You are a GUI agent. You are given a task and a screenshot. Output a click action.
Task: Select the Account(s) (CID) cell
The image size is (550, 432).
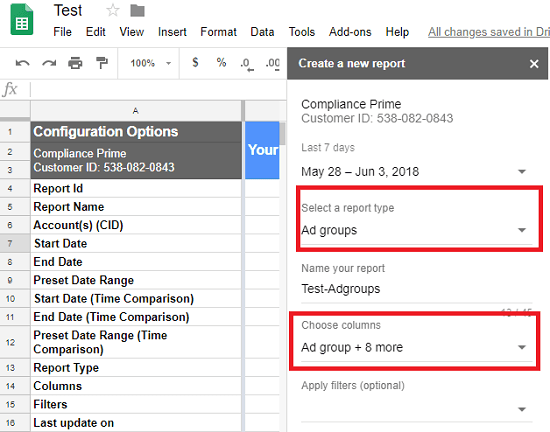[x=136, y=225]
